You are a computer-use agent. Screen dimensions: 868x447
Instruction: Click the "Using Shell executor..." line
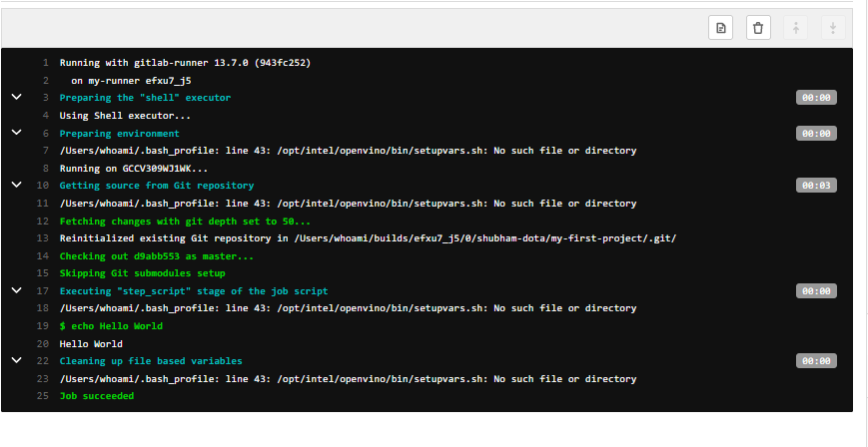tap(125, 116)
